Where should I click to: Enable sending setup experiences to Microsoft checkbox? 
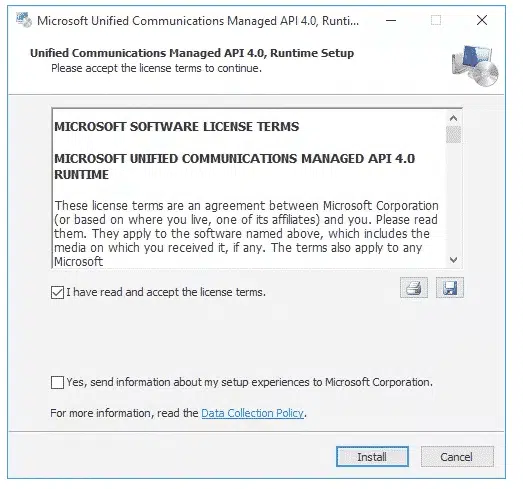point(57,383)
